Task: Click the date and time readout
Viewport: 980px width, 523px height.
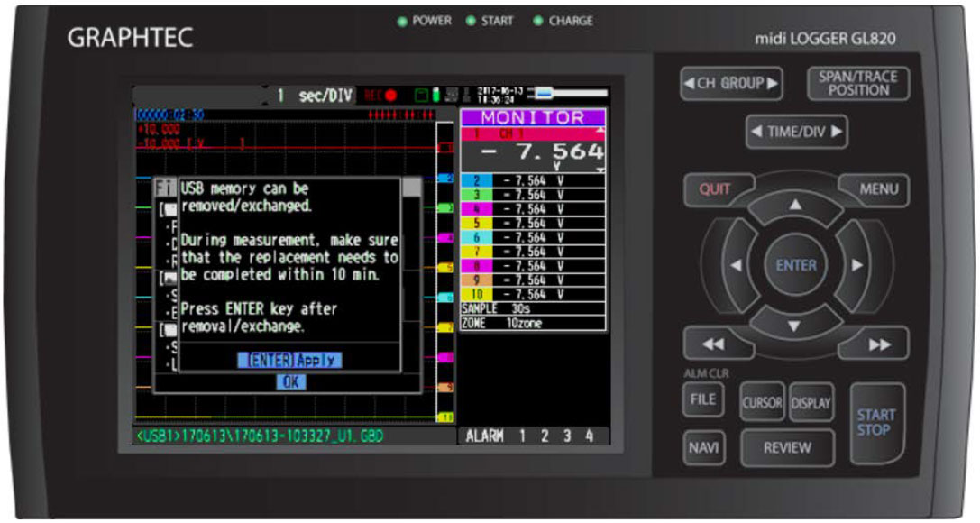Action: click(x=500, y=95)
